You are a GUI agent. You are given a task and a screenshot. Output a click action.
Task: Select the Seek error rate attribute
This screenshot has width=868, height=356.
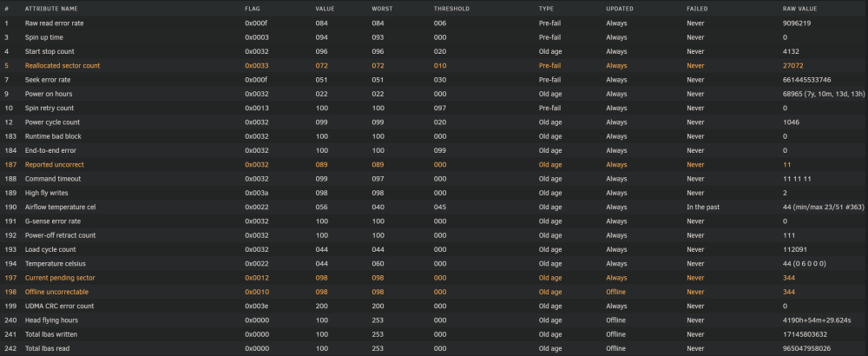pyautogui.click(x=48, y=80)
